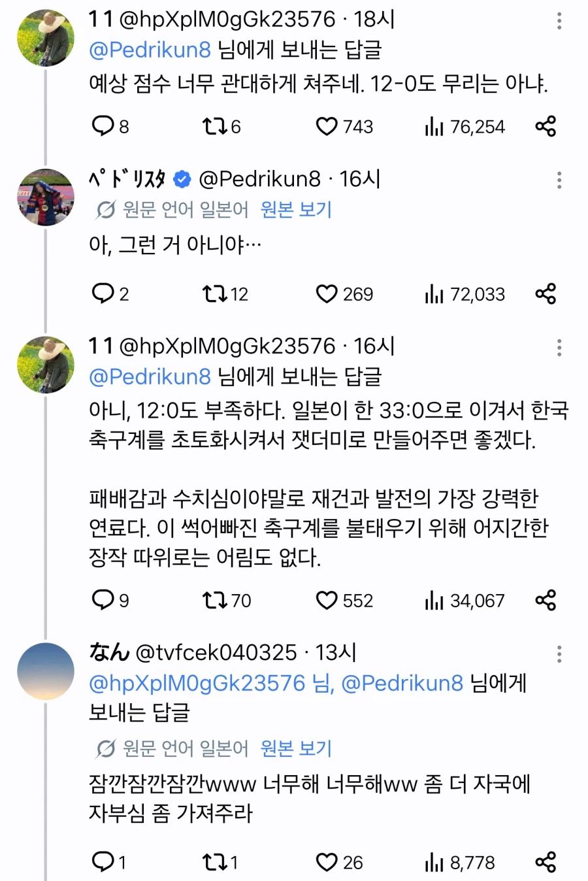The image size is (588, 881).
Task: View analytics showing 34,067 views
Action: pos(465,601)
